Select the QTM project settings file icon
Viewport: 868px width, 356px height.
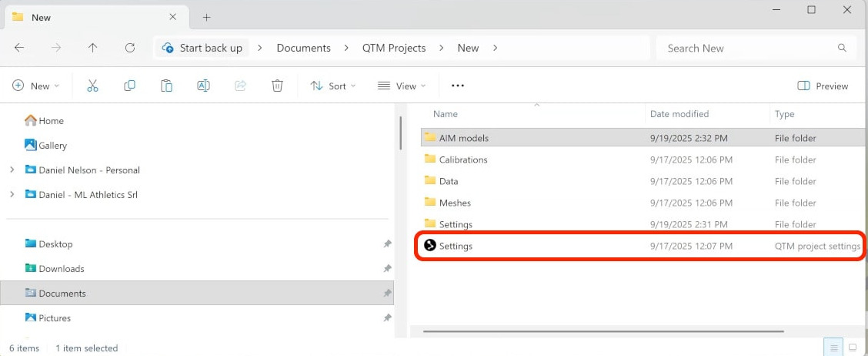[430, 245]
